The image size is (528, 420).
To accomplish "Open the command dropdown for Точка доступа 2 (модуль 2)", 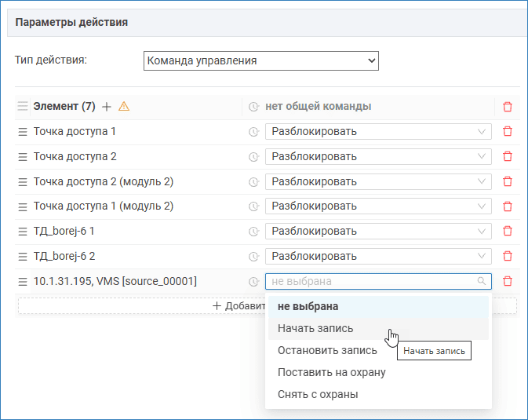I will [x=378, y=181].
